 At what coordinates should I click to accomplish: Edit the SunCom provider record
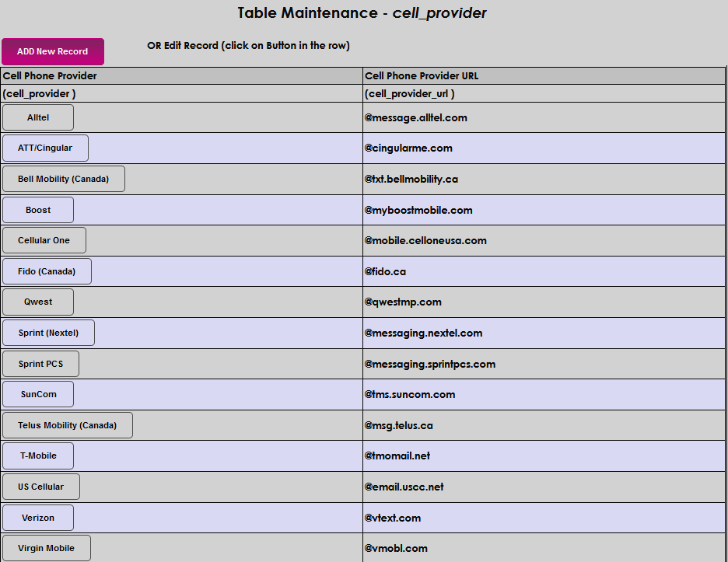click(38, 394)
